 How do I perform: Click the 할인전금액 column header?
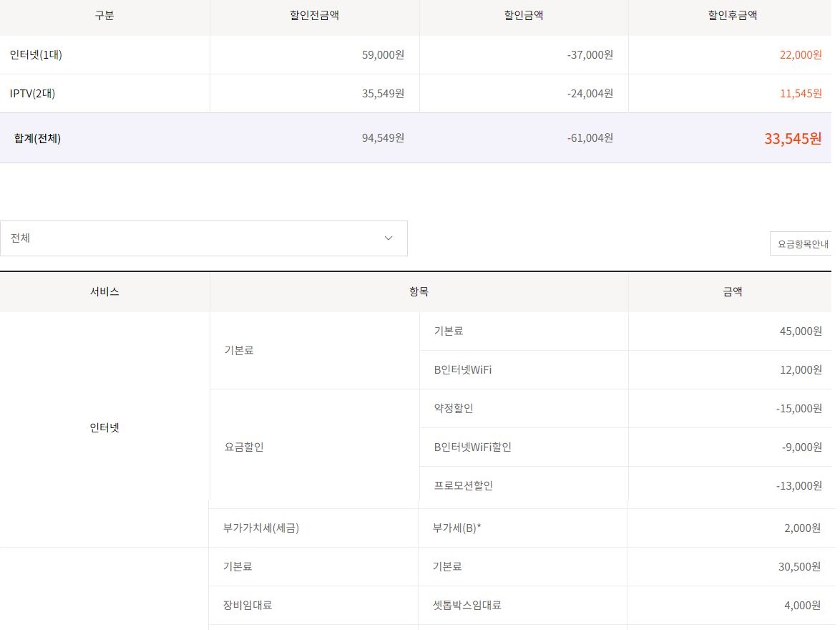pos(314,16)
